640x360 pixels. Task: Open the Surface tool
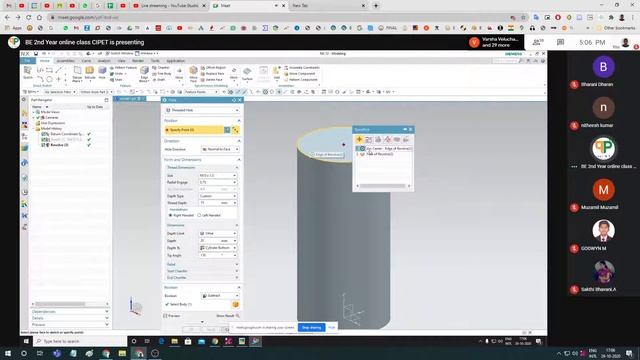coord(247,74)
